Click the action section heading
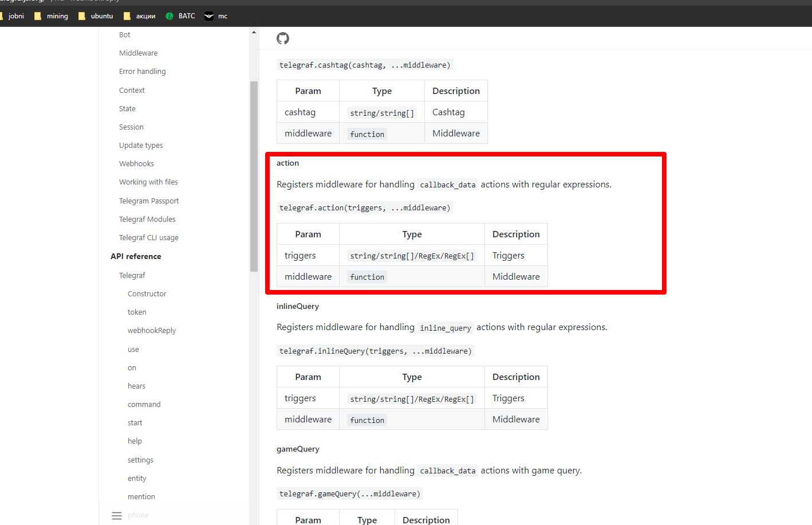 click(x=287, y=163)
